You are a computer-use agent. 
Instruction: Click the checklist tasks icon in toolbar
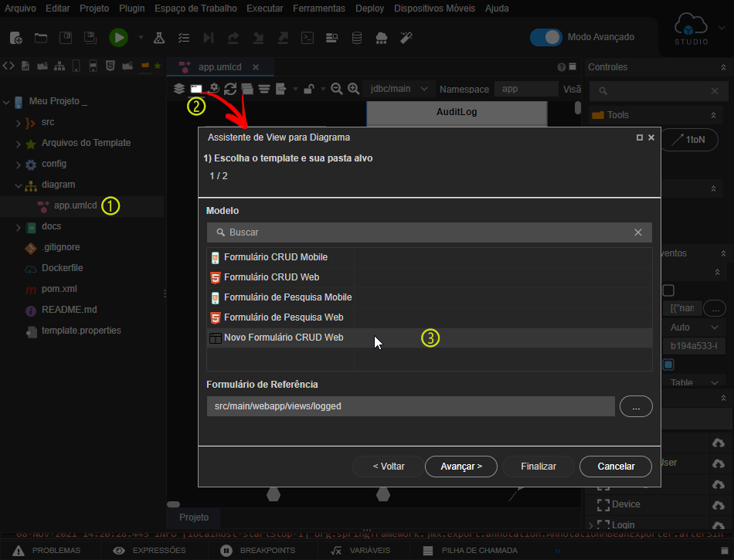184,38
